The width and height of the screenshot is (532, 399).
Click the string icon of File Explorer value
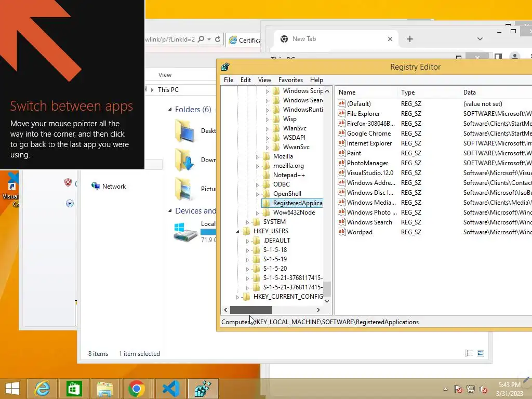point(342,113)
